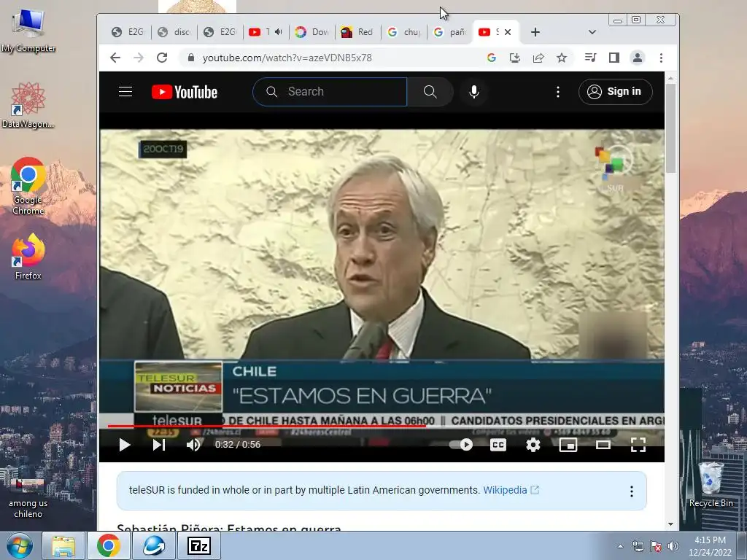Go forward in Chrome
This screenshot has height=560, width=747.
pyautogui.click(x=138, y=58)
